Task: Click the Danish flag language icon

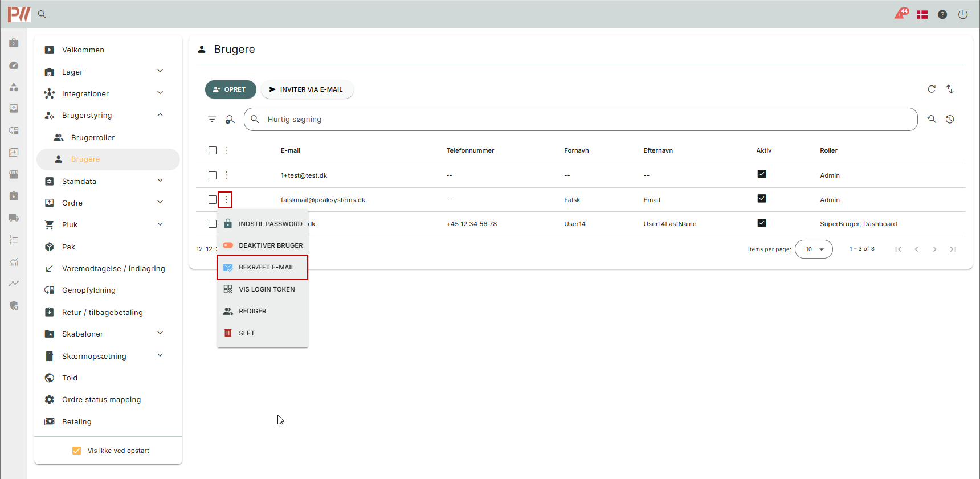Action: pos(922,15)
